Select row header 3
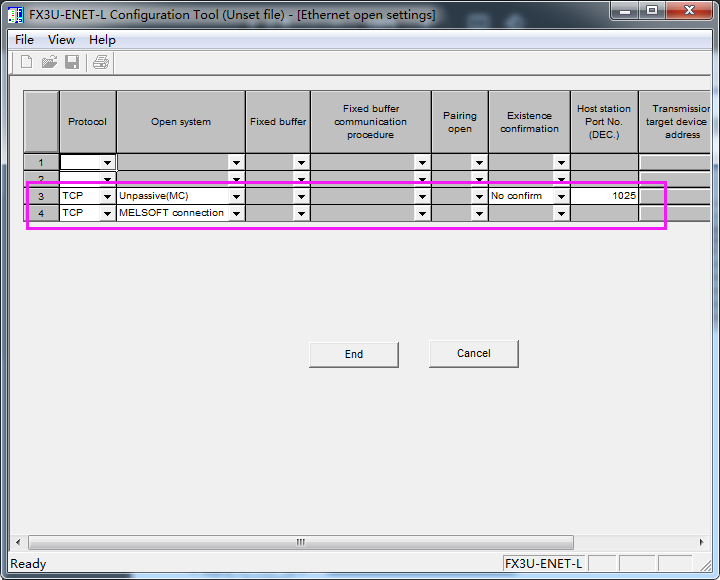This screenshot has height=580, width=720. tap(41, 196)
